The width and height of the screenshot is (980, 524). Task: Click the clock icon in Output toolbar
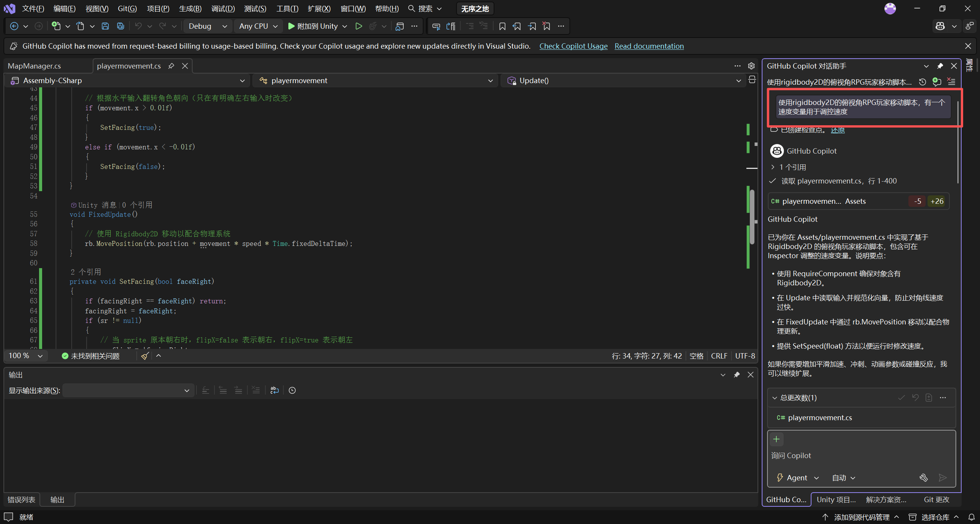coord(292,390)
